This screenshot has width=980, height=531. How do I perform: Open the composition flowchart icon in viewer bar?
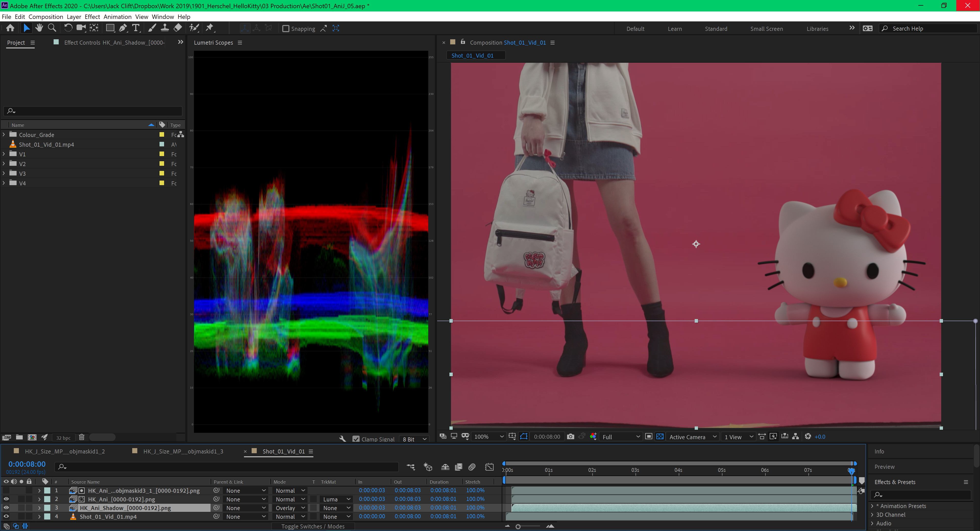coord(795,436)
